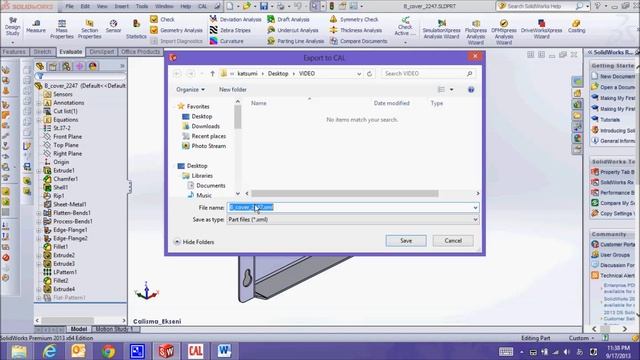Image resolution: width=640 pixels, height=360 pixels.
Task: Click the Search VIDEO field
Action: click(x=428, y=73)
